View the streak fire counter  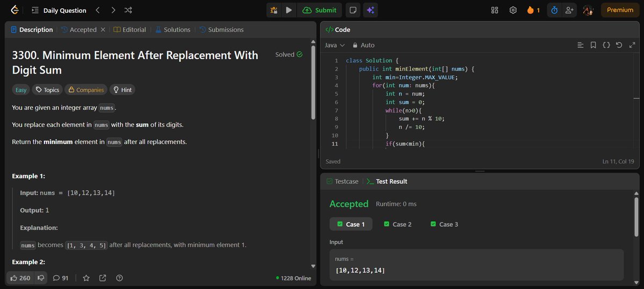(533, 10)
